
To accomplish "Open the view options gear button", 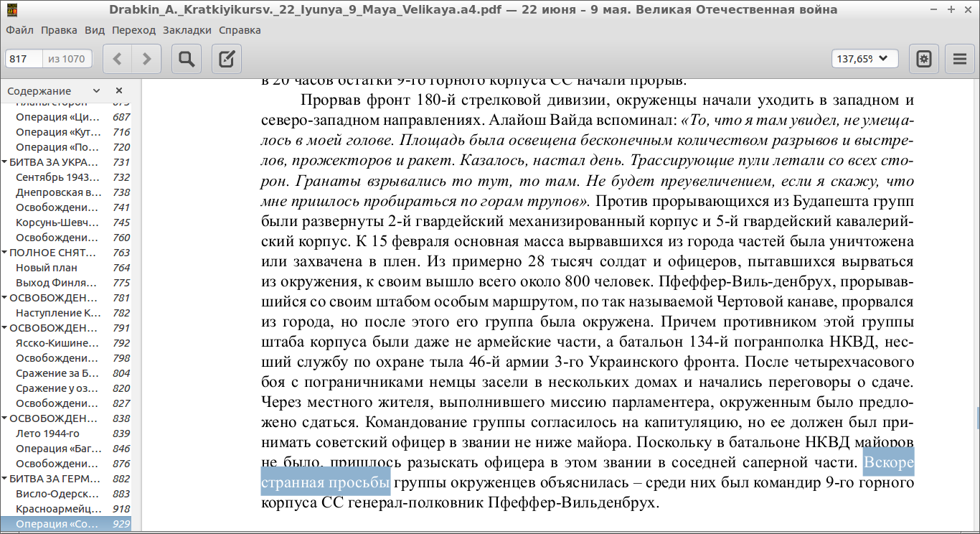I will point(924,59).
